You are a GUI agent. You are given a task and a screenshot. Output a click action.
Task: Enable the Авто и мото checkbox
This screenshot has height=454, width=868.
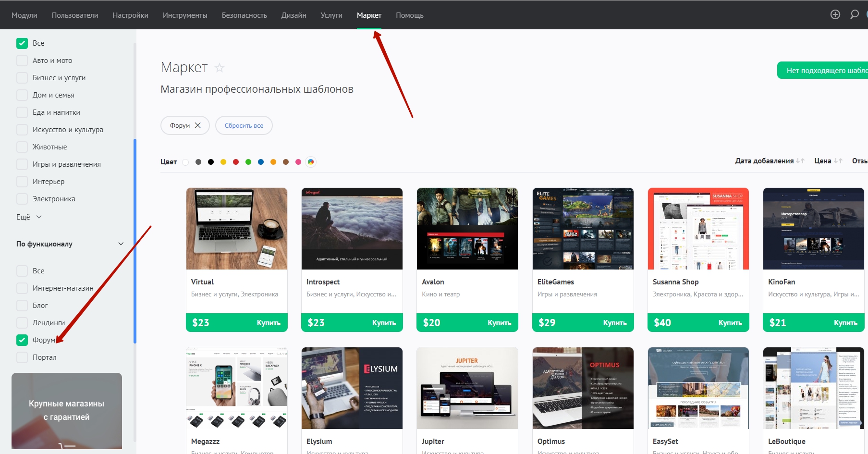coord(22,61)
